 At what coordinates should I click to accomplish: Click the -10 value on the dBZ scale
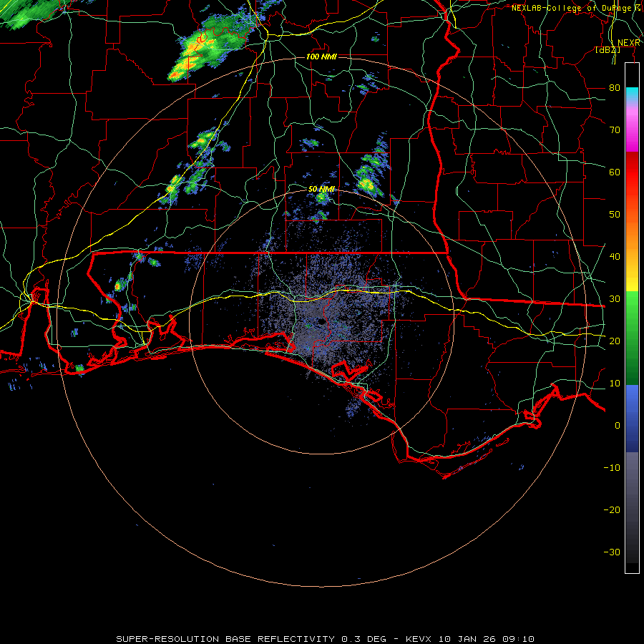coord(612,467)
